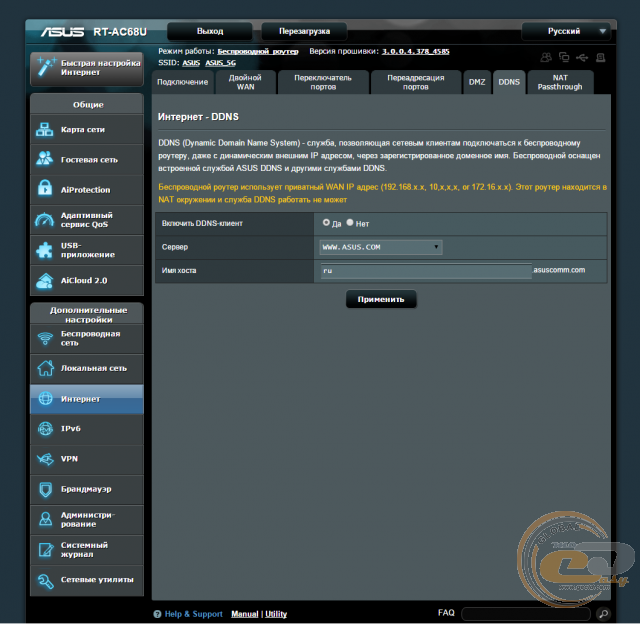Click the Help & Support question icon
Image resolution: width=640 pixels, height=624 pixels.
[x=157, y=614]
